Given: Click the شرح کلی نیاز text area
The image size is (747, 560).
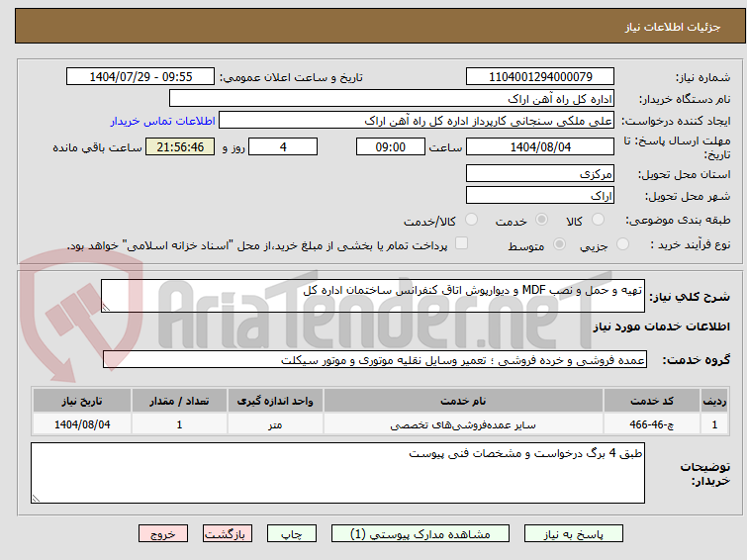Looking at the screenshot, I should pyautogui.click(x=373, y=296).
